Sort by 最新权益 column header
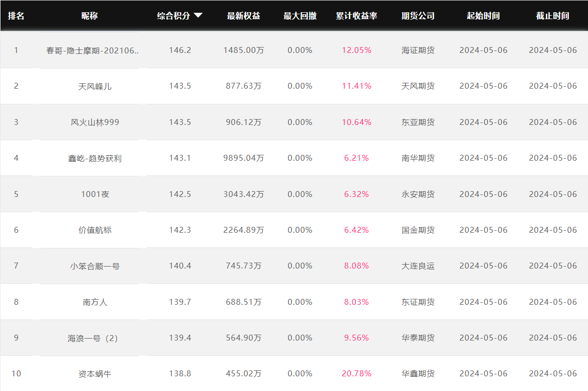The width and height of the screenshot is (588, 391). [x=244, y=16]
